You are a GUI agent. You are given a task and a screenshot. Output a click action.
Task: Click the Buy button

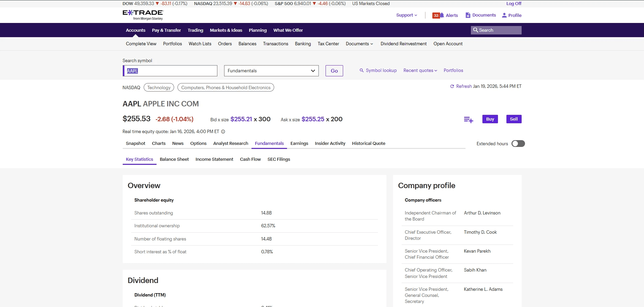click(x=490, y=119)
